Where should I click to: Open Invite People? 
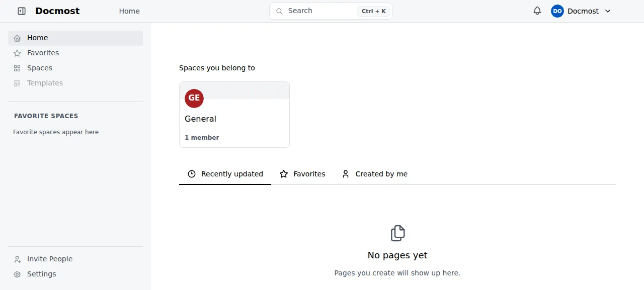tap(75, 259)
